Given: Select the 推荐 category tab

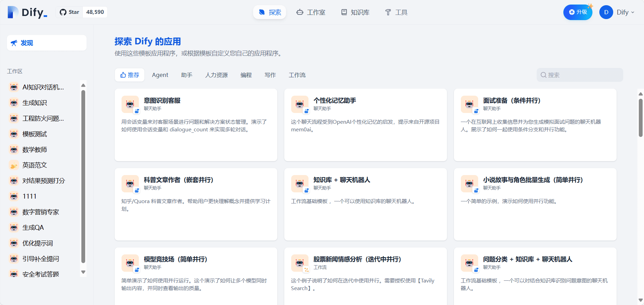Looking at the screenshot, I should coord(129,75).
